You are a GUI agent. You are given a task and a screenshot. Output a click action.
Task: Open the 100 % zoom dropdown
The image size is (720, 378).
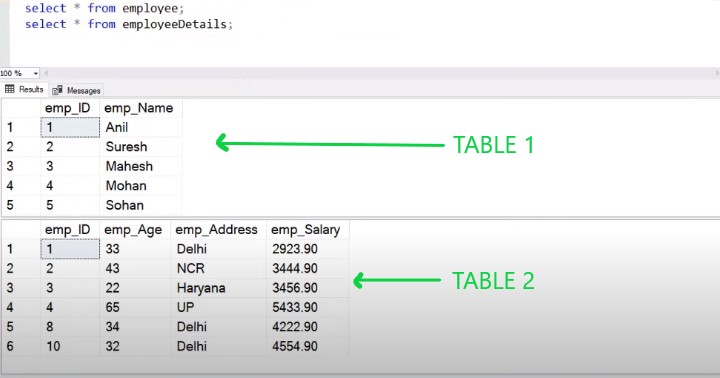(35, 73)
